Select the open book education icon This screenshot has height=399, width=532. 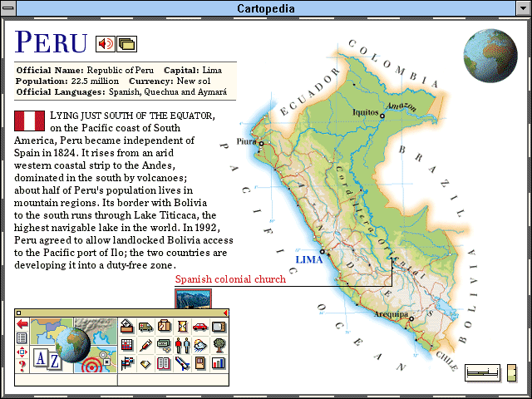pos(165,364)
